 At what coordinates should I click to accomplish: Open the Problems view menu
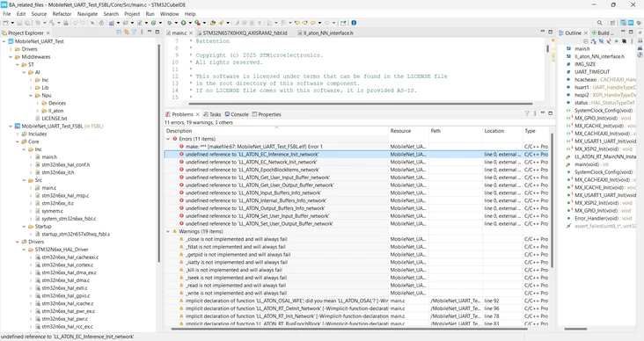535,113
